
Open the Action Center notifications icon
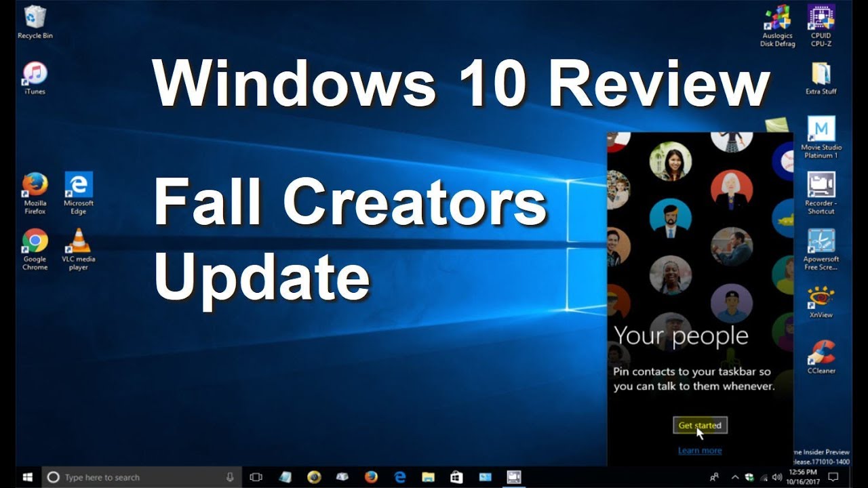[834, 477]
